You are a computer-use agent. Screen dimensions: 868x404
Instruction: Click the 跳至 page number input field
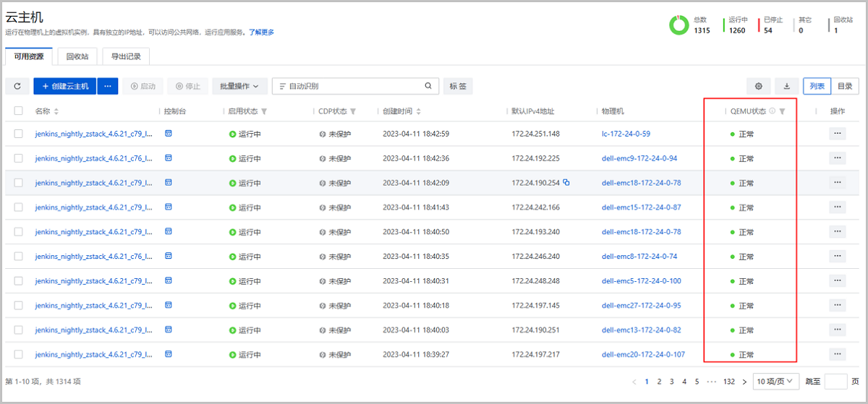point(835,381)
